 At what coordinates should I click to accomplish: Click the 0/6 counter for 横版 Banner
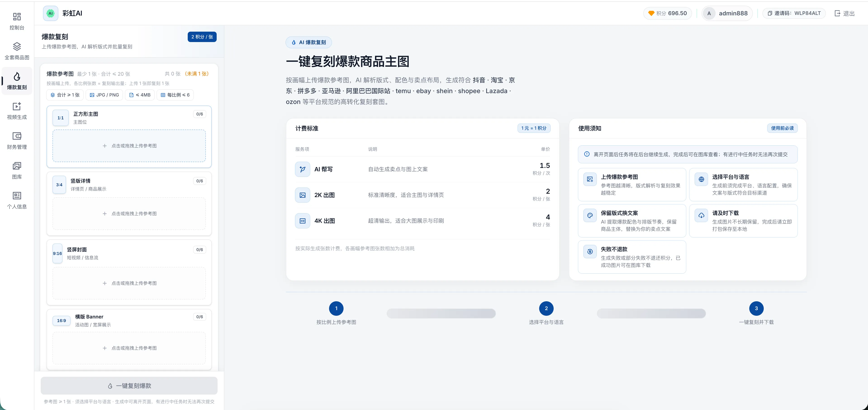199,317
